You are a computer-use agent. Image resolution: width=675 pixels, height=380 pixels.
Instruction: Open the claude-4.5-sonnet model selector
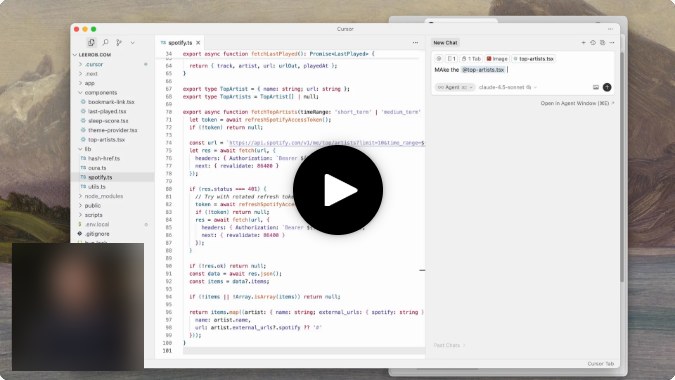point(508,87)
